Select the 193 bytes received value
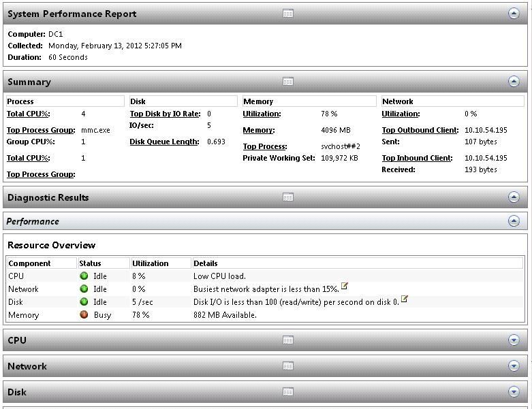 click(480, 169)
